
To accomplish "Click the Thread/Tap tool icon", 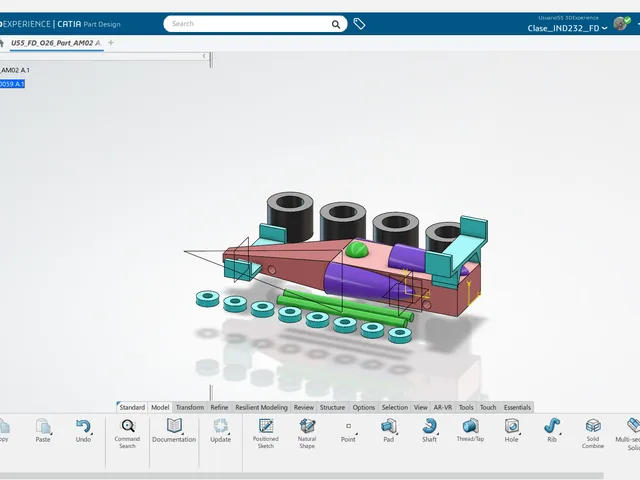I will tap(470, 427).
